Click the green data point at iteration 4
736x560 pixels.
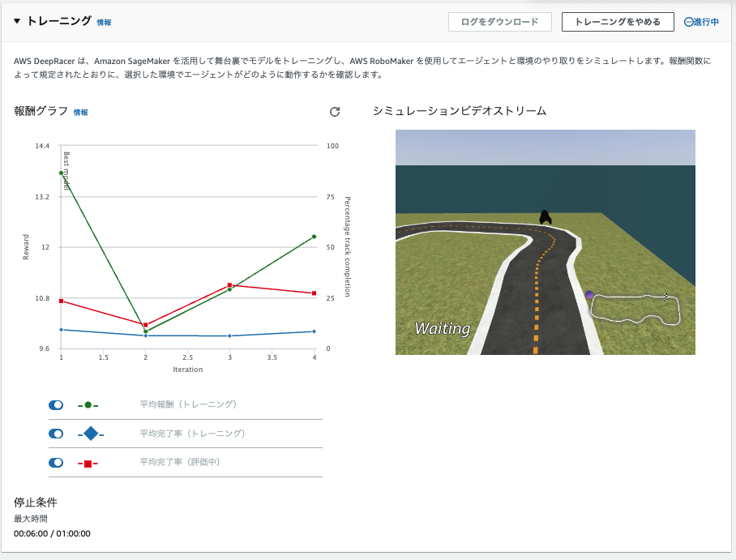[x=315, y=236]
